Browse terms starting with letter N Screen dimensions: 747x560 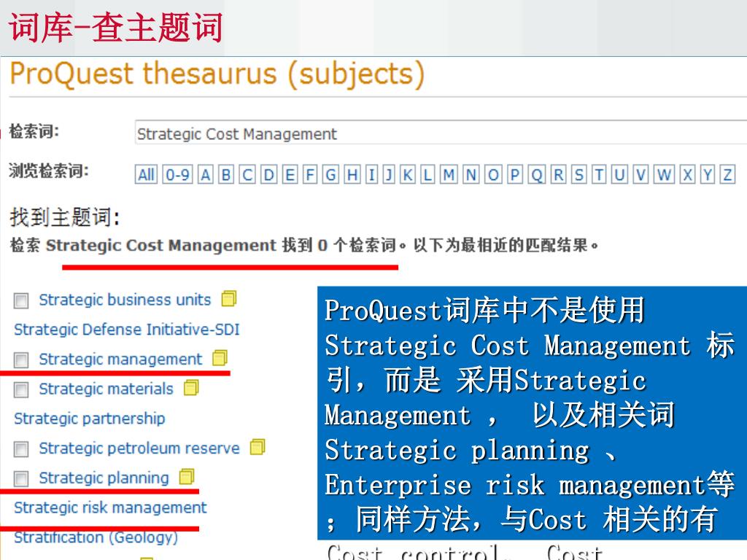[x=471, y=175]
